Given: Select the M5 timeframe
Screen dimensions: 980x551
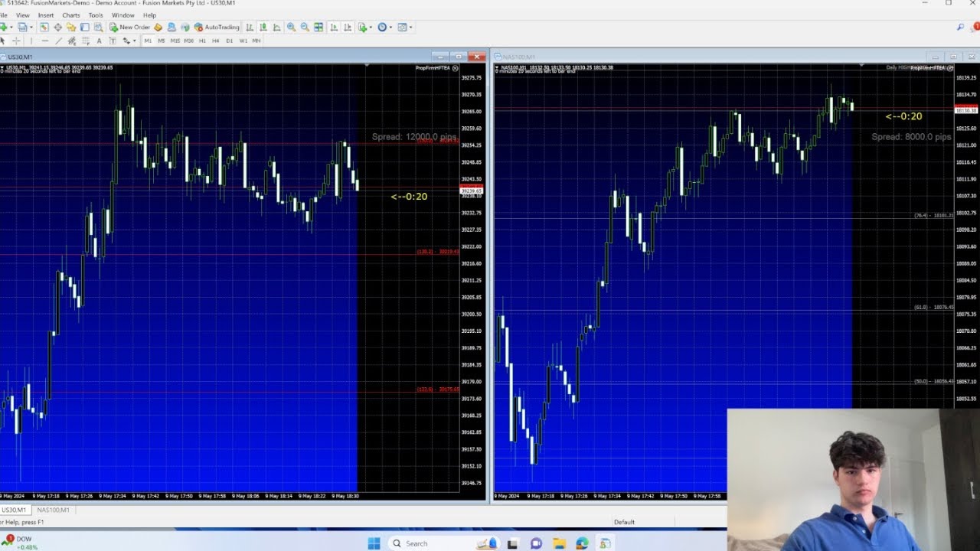Looking at the screenshot, I should [x=161, y=41].
